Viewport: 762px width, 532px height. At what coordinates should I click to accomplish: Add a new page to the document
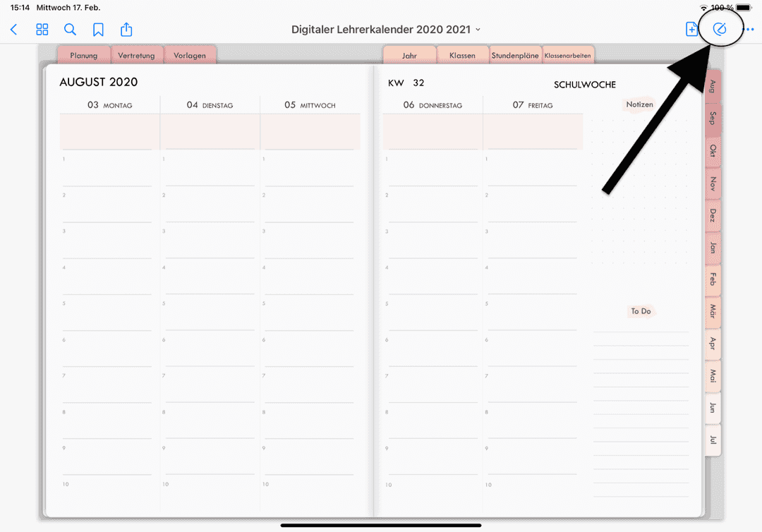692,30
